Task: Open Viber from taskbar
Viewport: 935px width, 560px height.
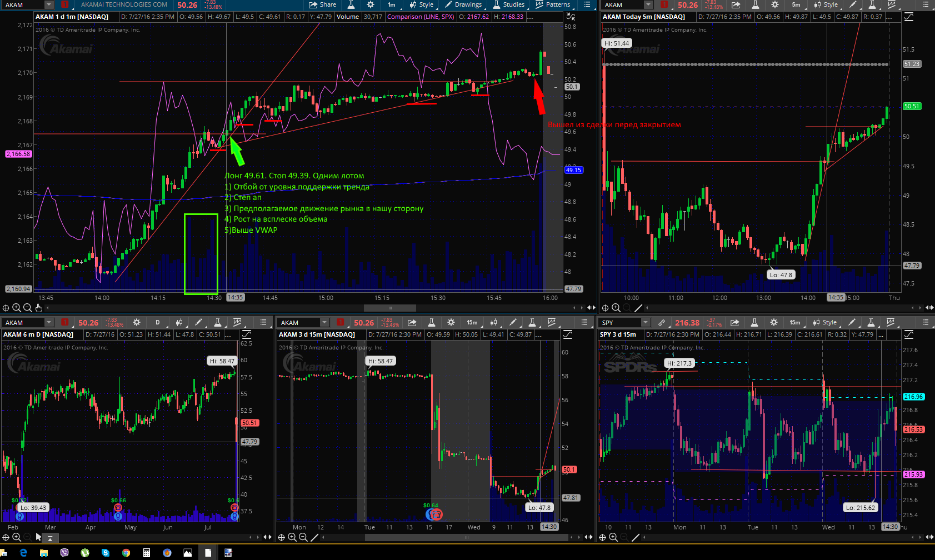Action: click(64, 553)
